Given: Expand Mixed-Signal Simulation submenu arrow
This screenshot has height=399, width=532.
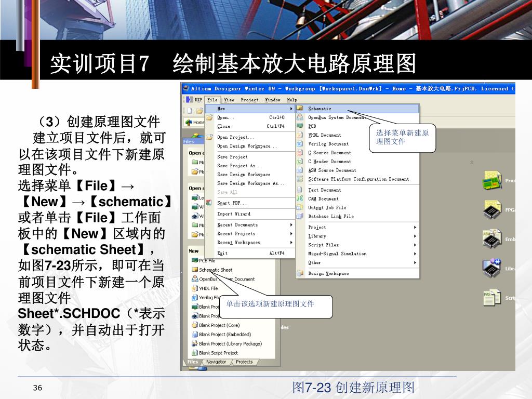Looking at the screenshot, I should (x=415, y=254).
